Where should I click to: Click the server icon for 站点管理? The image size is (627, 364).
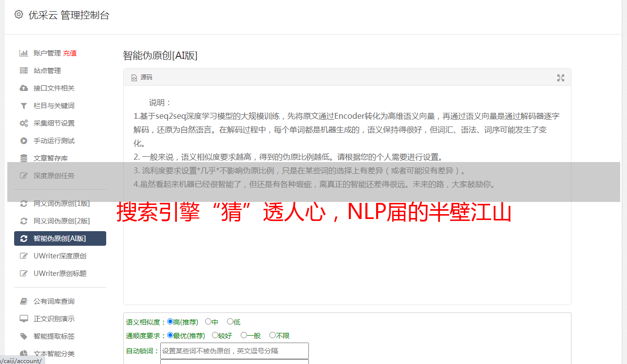click(x=23, y=71)
